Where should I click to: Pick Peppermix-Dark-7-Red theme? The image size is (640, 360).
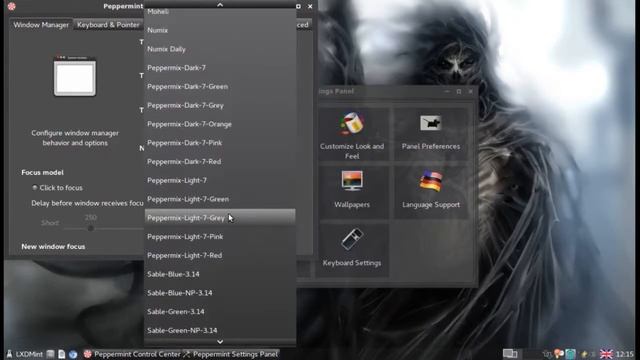[220, 162]
